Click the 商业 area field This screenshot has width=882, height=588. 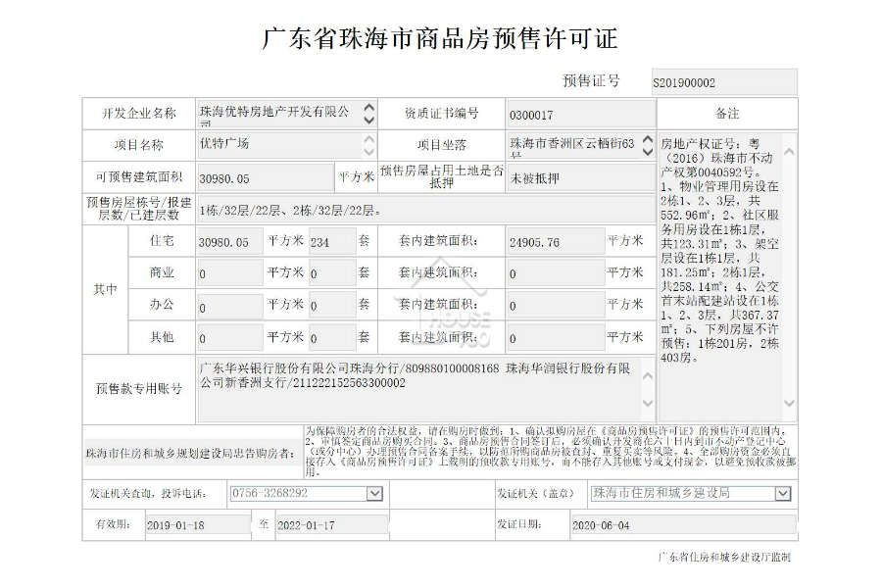[x=229, y=273]
